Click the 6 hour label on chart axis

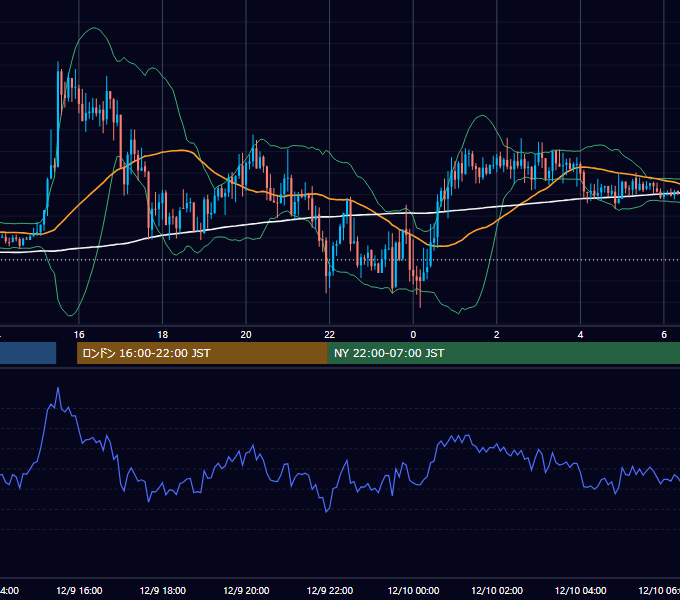[664, 335]
